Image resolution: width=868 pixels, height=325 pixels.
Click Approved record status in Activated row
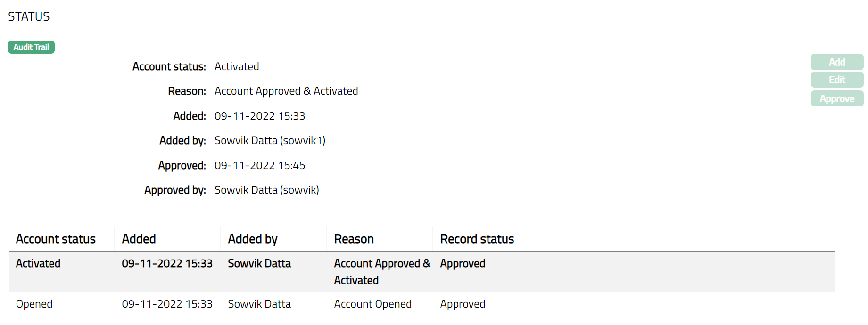coord(463,264)
